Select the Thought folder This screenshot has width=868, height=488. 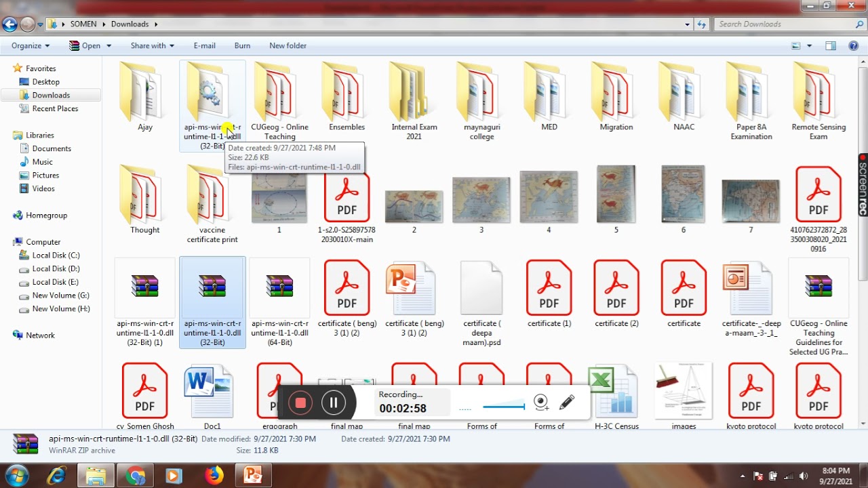coord(144,199)
